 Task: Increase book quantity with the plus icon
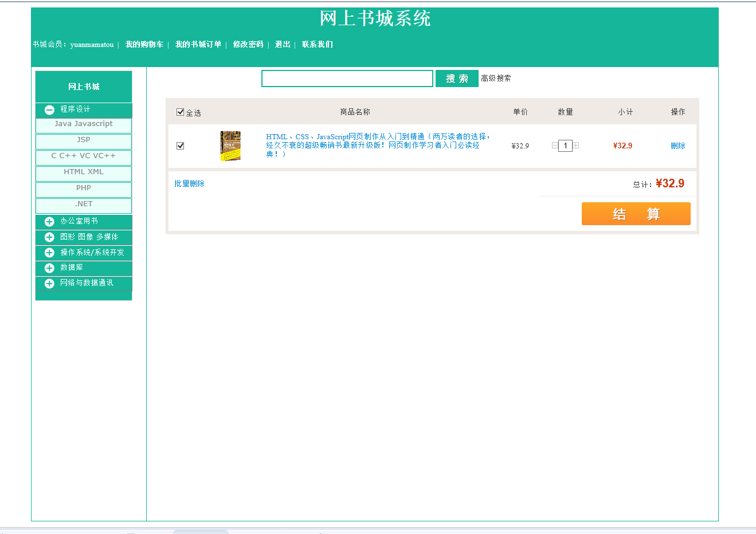[575, 146]
